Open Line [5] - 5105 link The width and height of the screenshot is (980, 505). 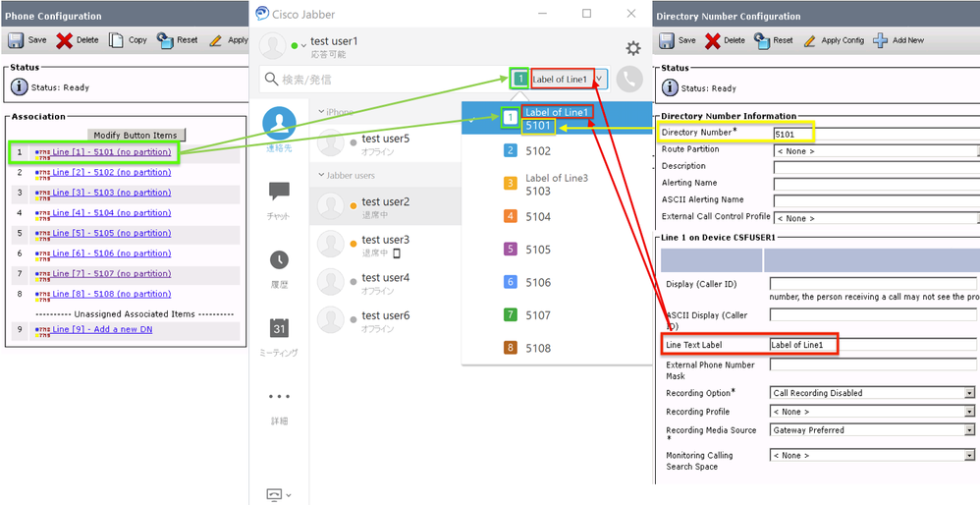(111, 233)
